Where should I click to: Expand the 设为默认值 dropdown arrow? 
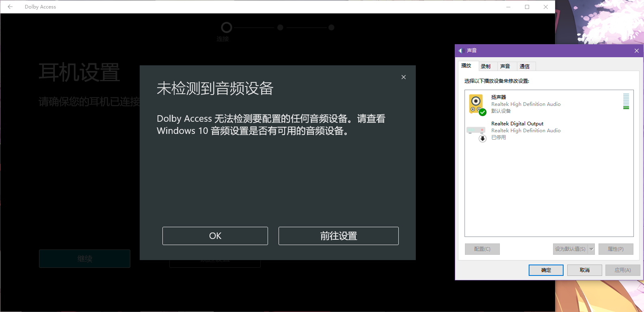pyautogui.click(x=592, y=249)
